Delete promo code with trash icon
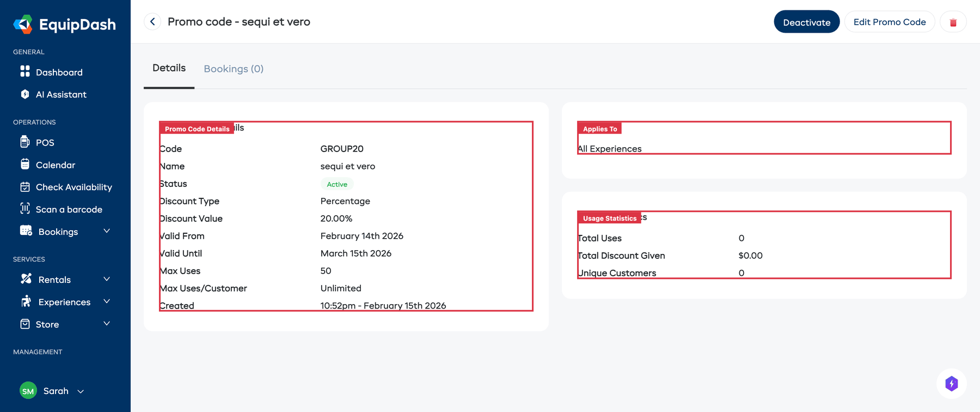 [953, 22]
